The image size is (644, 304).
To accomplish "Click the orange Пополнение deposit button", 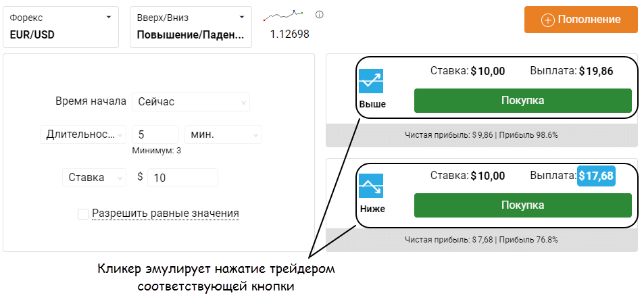I will [x=581, y=20].
